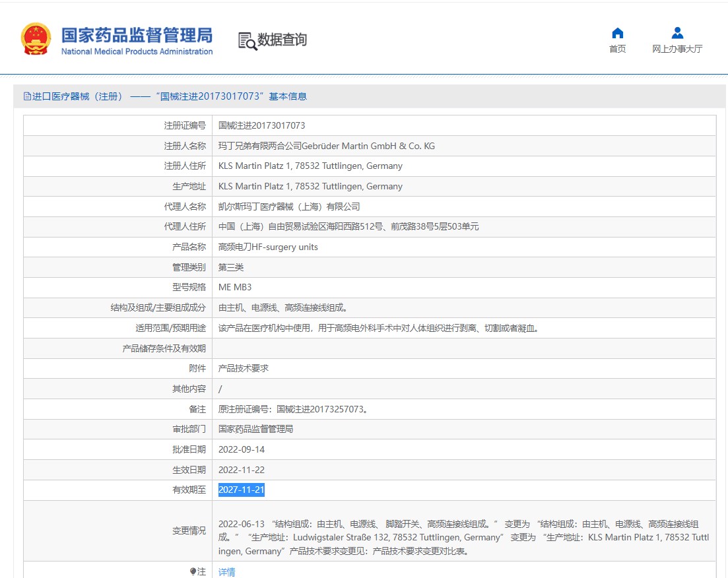The image size is (728, 578).
Task: Click the bulb icon beside 注
Action: point(193,571)
